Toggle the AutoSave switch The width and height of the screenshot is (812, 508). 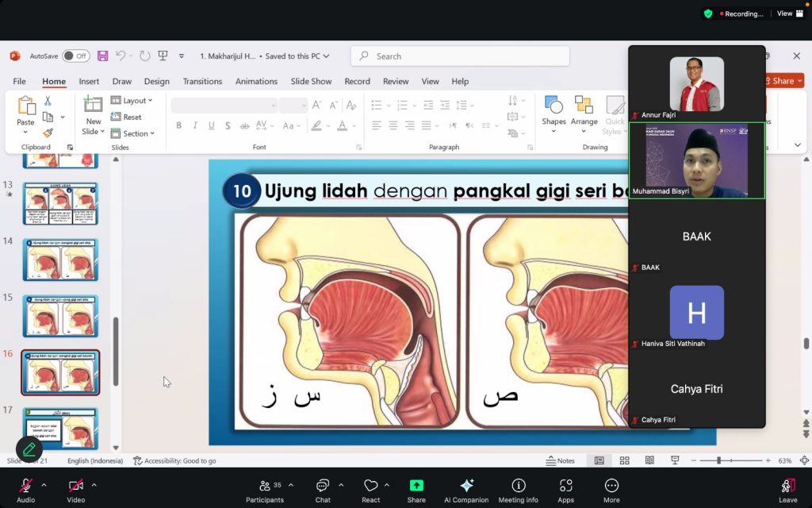tap(75, 56)
